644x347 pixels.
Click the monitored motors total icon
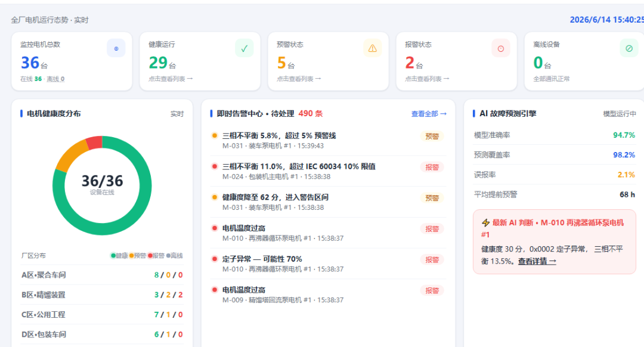[116, 48]
